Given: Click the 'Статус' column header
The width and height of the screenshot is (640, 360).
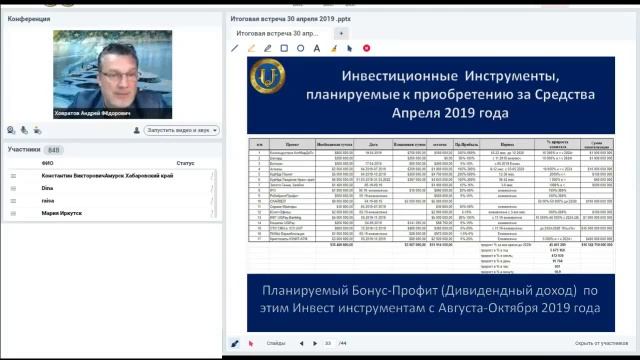Looking at the screenshot, I should (185, 163).
